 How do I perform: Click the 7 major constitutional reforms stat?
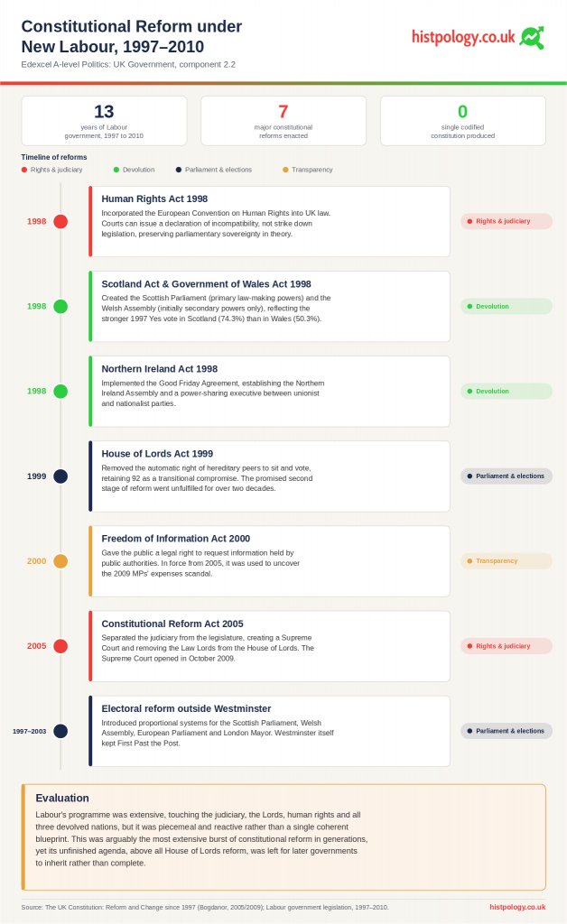coord(283,121)
